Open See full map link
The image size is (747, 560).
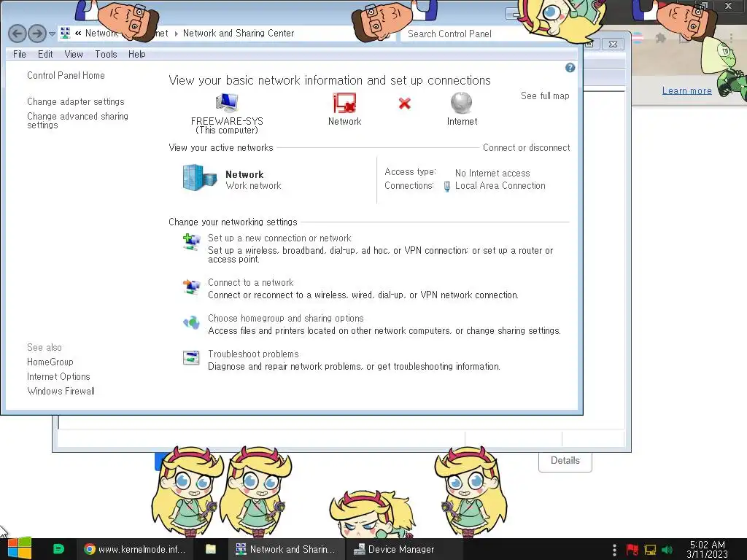coord(545,96)
